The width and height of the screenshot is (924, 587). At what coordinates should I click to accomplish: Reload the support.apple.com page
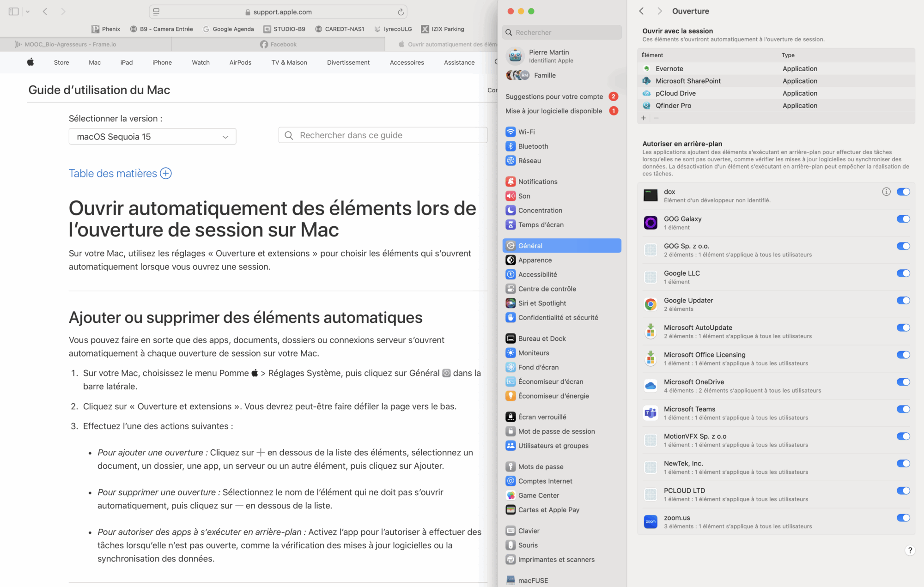tap(401, 12)
